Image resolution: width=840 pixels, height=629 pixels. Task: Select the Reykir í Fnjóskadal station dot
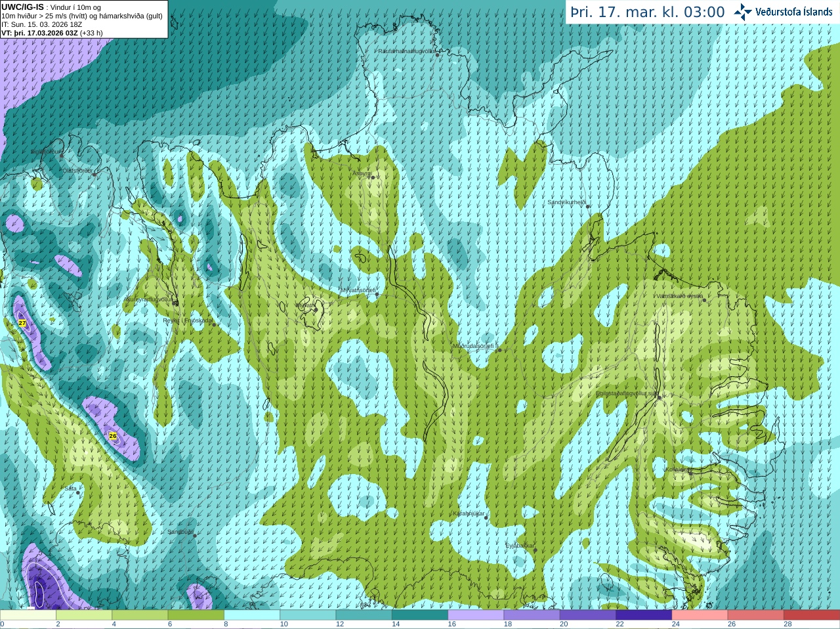214,324
